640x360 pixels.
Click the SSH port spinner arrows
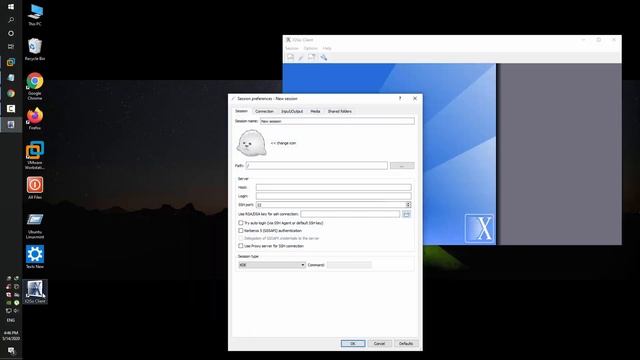408,204
